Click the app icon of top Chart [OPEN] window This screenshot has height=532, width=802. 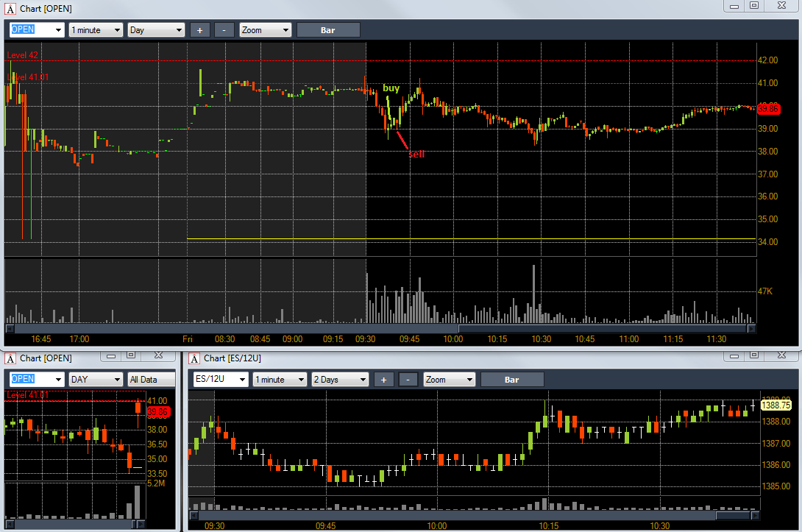click(x=10, y=9)
